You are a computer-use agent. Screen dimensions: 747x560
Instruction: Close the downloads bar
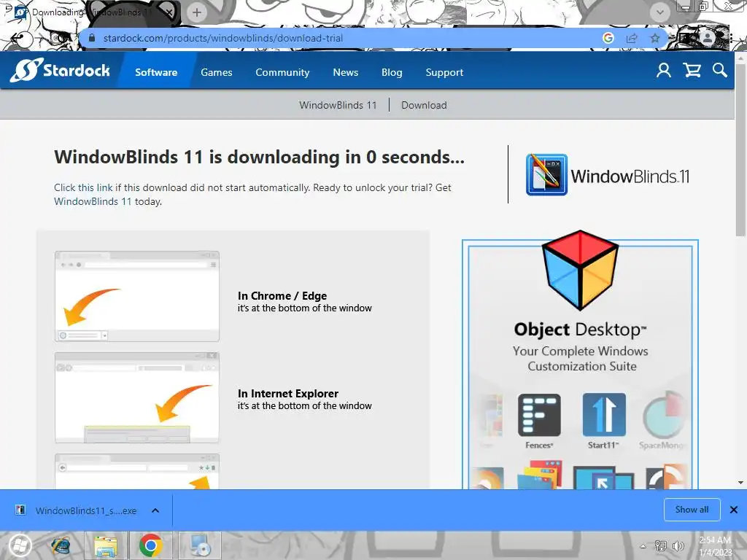point(734,510)
